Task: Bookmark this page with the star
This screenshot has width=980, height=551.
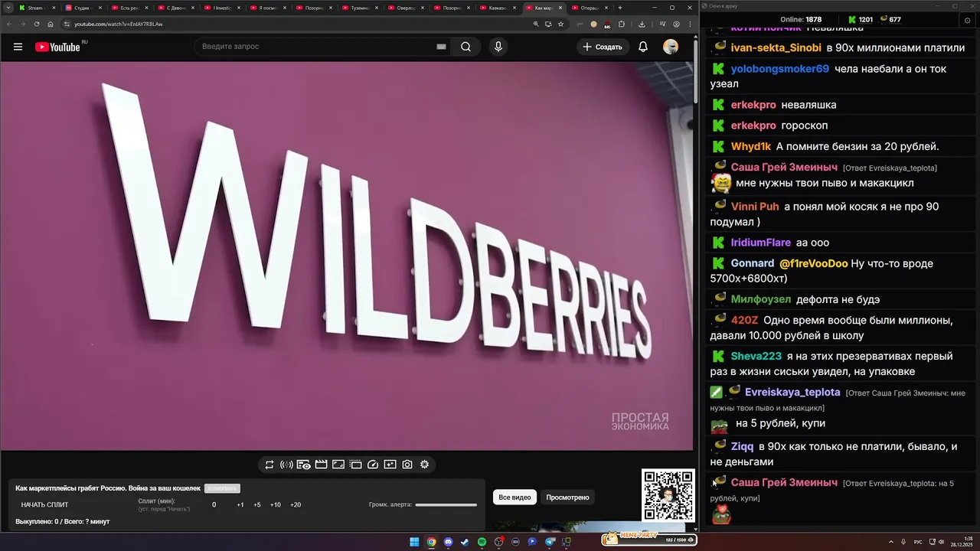Action: coord(560,24)
